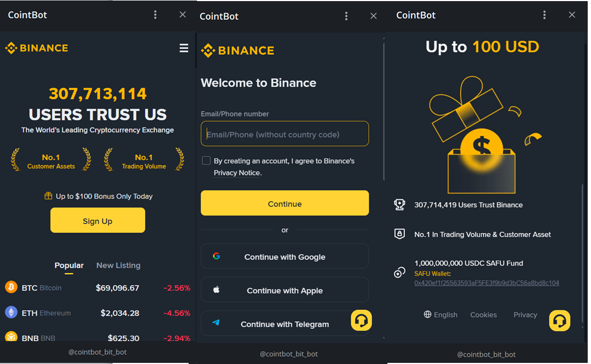591x364 pixels.
Task: Continue with Google sign-in
Action: click(285, 256)
